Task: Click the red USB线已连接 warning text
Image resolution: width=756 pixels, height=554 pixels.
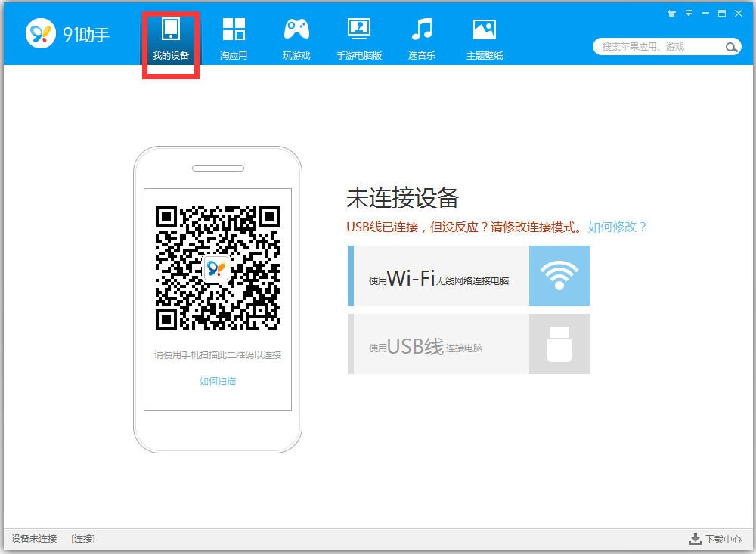Action: click(x=466, y=227)
